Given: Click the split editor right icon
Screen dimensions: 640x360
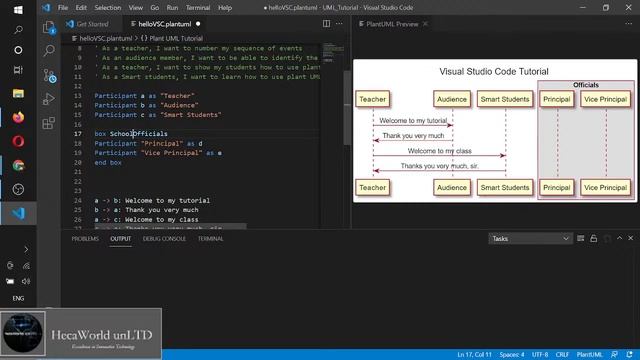Looking at the screenshot, I should pyautogui.click(x=326, y=24).
